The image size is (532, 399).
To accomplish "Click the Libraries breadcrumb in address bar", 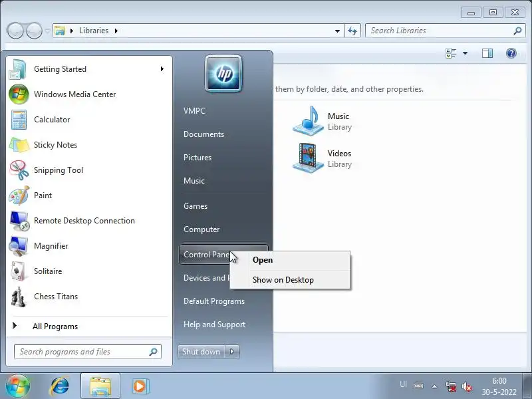I will coord(94,31).
